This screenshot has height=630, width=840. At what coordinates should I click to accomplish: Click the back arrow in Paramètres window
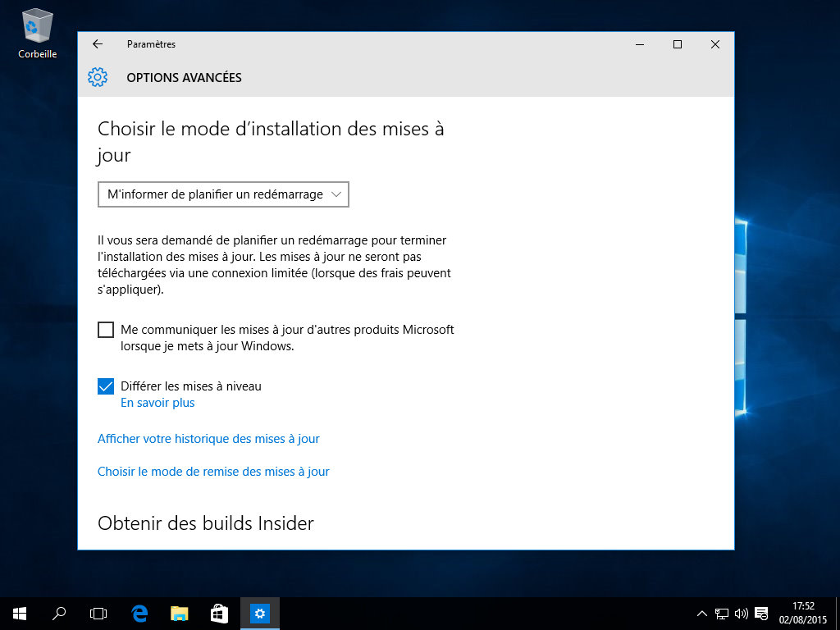[98, 44]
